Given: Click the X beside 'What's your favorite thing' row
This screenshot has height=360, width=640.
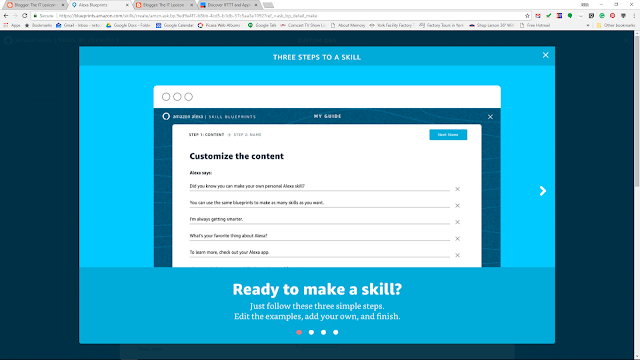Looking at the screenshot, I should click(458, 238).
